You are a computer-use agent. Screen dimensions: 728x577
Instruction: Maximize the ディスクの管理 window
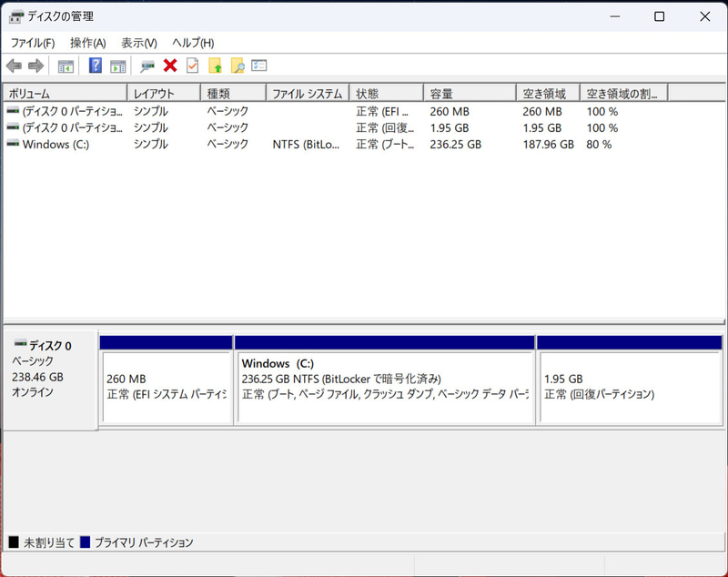(659, 16)
